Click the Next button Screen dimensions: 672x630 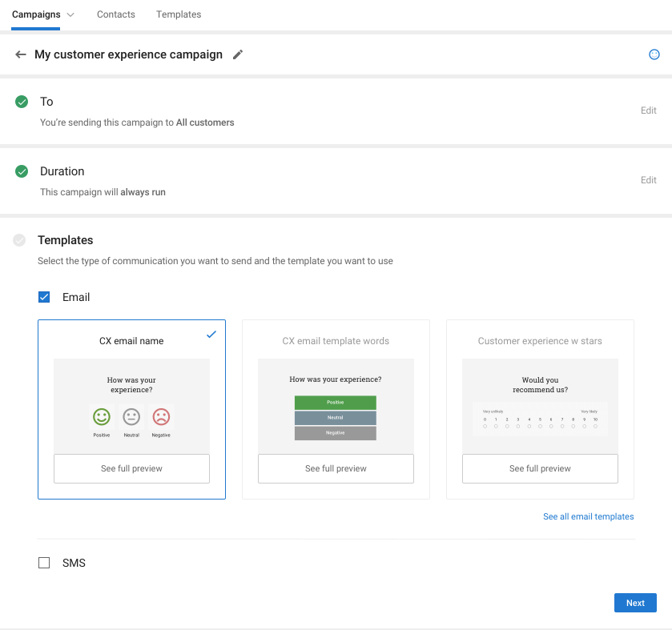pyautogui.click(x=635, y=603)
